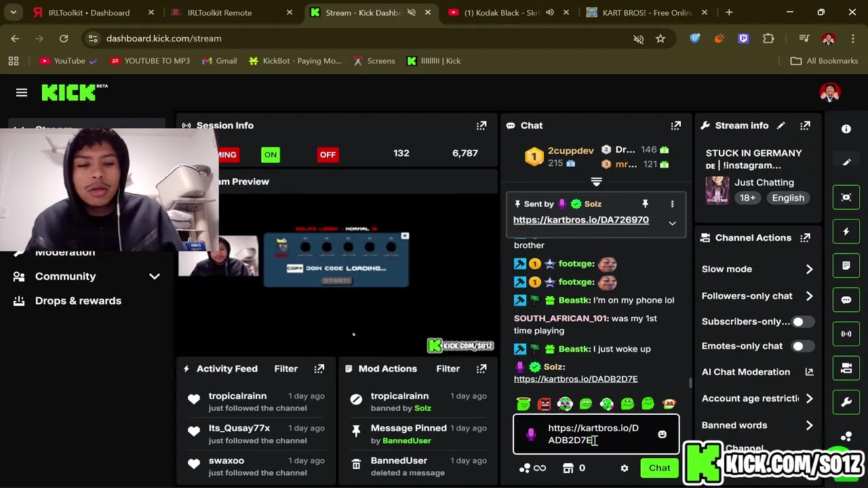
Task: Open Account age restriction settings arrow
Action: point(809,399)
